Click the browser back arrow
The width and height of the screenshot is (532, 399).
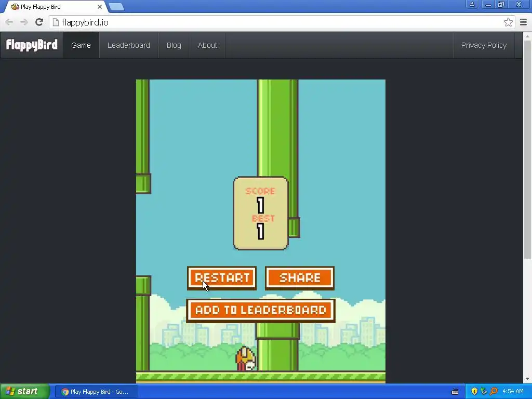click(x=9, y=22)
